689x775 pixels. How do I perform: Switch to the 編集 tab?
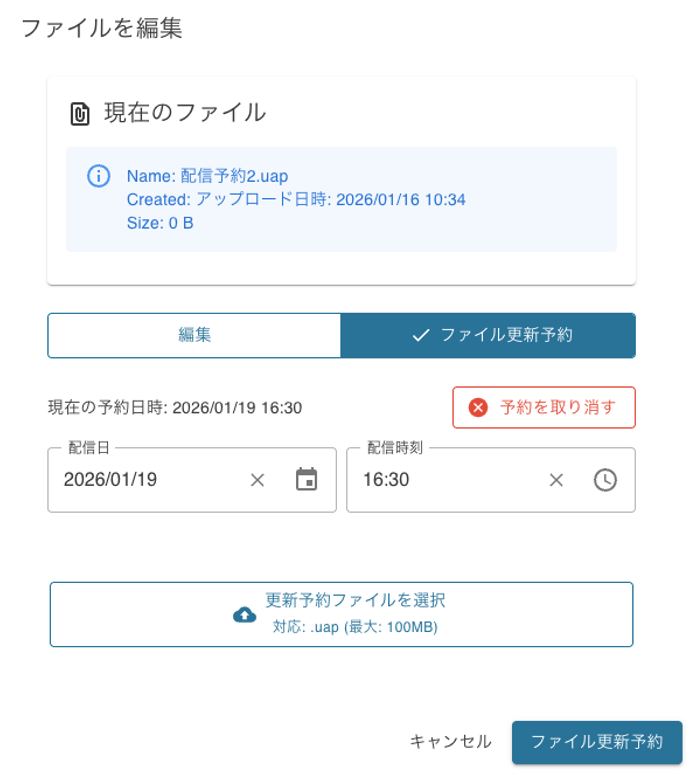coord(194,336)
